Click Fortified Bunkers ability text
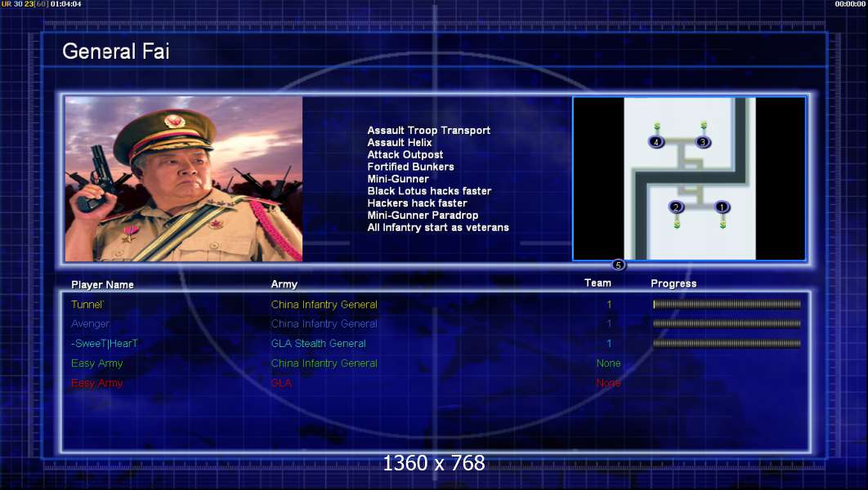Image resolution: width=868 pixels, height=490 pixels. (411, 167)
